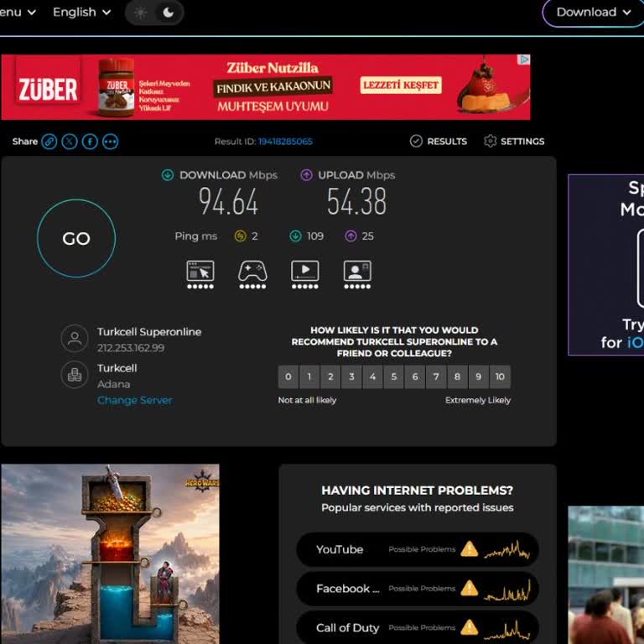Share result on Facebook
This screenshot has height=644, width=644.
(x=90, y=142)
